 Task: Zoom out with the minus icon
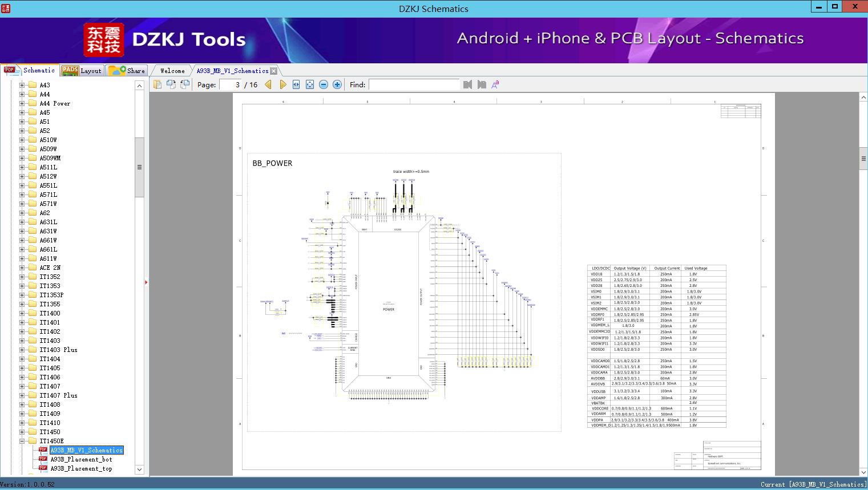coord(324,84)
